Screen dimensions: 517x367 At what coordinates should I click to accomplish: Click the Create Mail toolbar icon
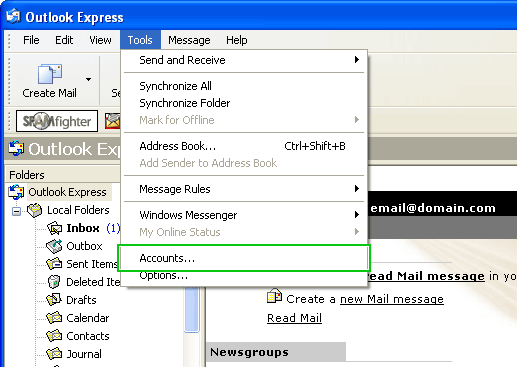[x=50, y=74]
